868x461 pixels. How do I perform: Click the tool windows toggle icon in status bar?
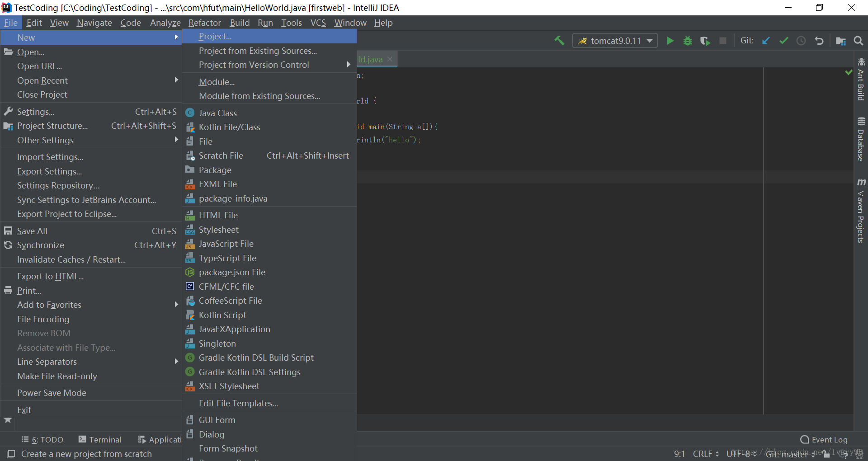10,454
